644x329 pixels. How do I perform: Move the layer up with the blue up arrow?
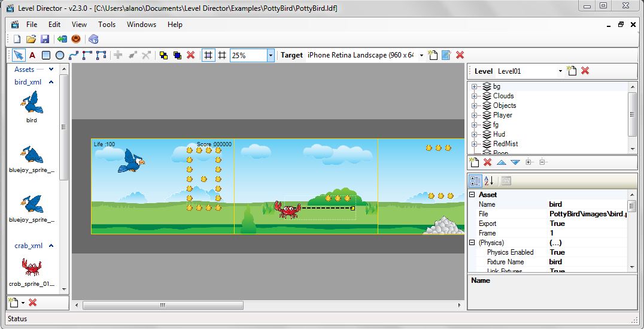coord(502,162)
